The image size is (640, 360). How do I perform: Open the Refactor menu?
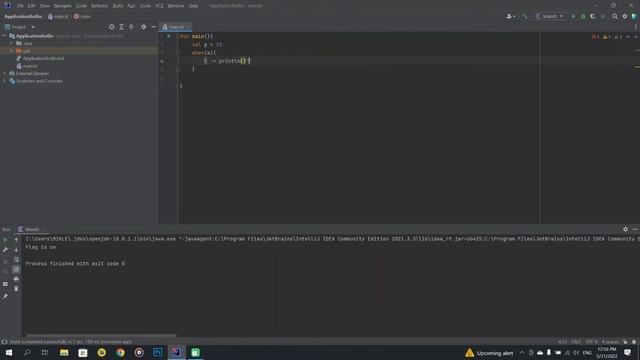click(100, 6)
